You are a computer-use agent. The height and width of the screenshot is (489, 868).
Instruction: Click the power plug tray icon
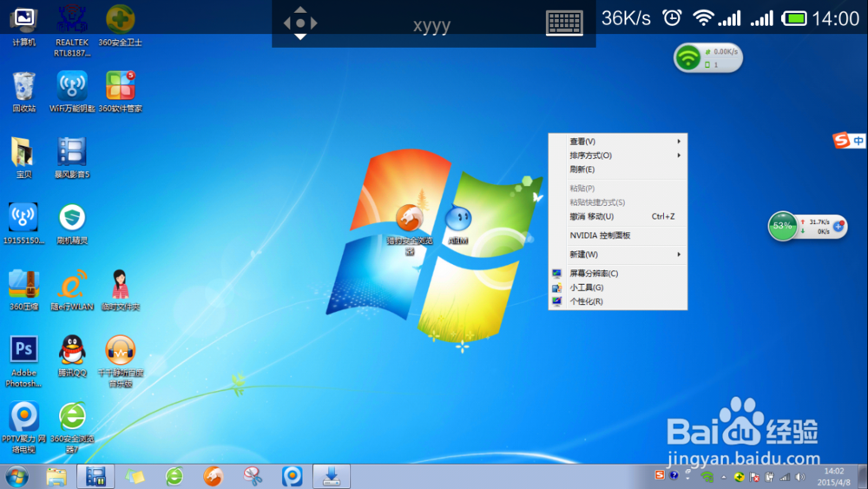(769, 477)
